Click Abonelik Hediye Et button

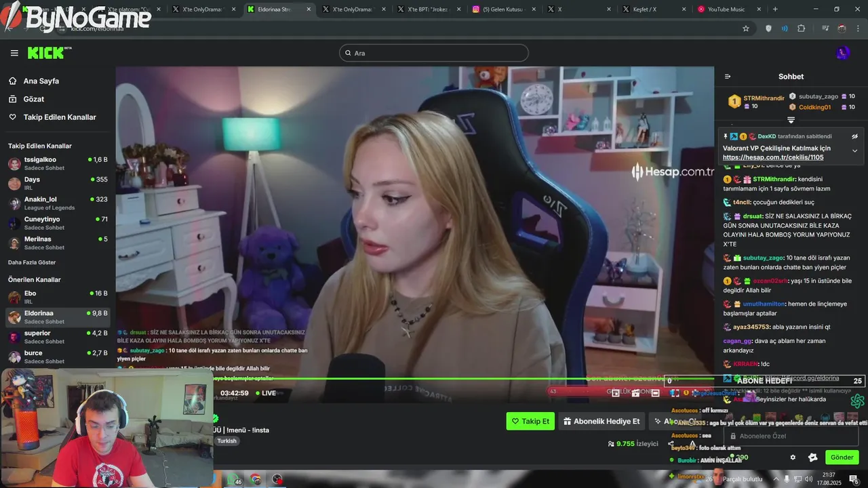click(601, 421)
